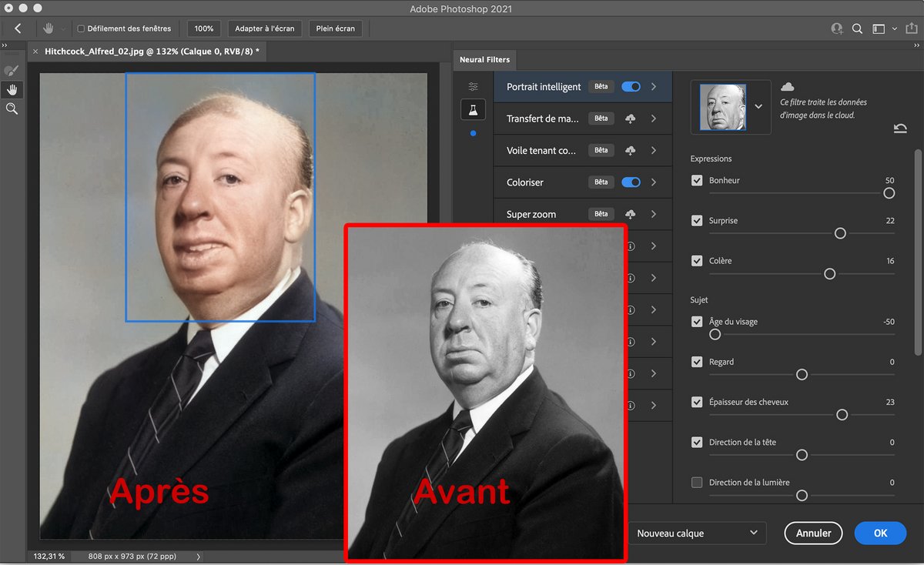Click the Neural Filters tab label
The width and height of the screenshot is (924, 565).
point(484,59)
